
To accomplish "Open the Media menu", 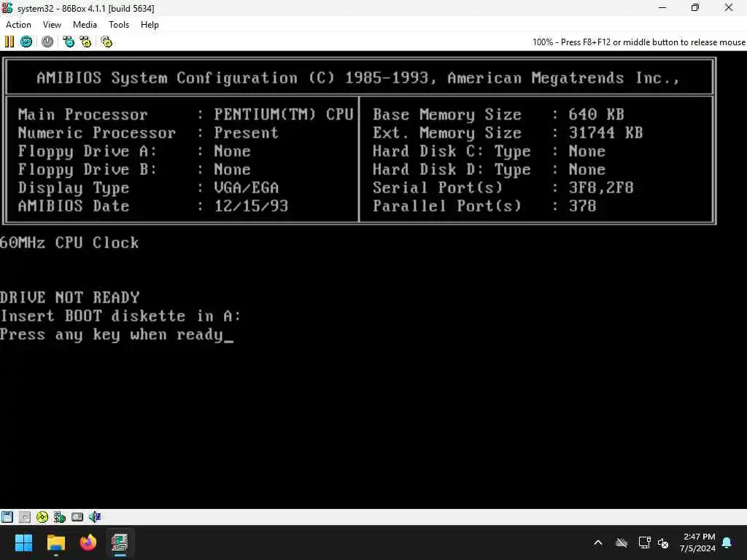I will click(85, 25).
